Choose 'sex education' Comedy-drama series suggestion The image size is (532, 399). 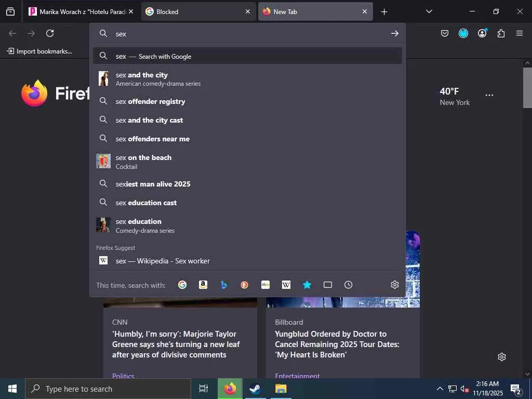247,225
